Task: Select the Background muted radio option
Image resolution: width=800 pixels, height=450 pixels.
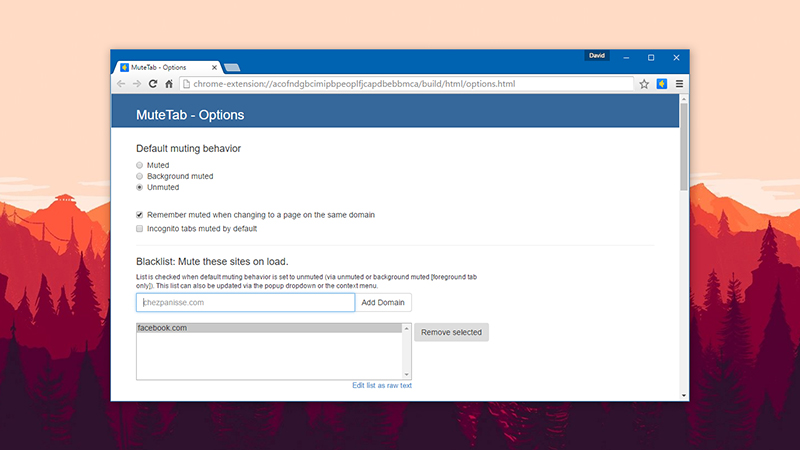Action: coord(139,176)
